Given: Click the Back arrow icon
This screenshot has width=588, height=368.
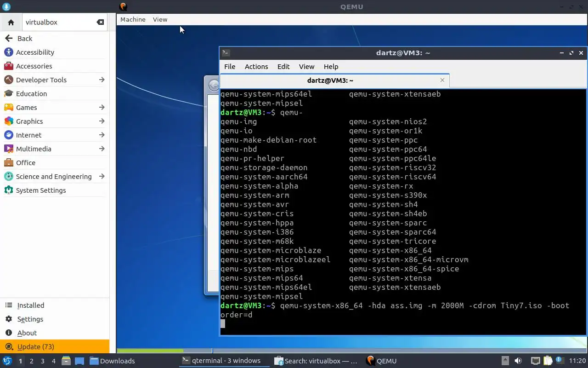Looking at the screenshot, I should 9,38.
